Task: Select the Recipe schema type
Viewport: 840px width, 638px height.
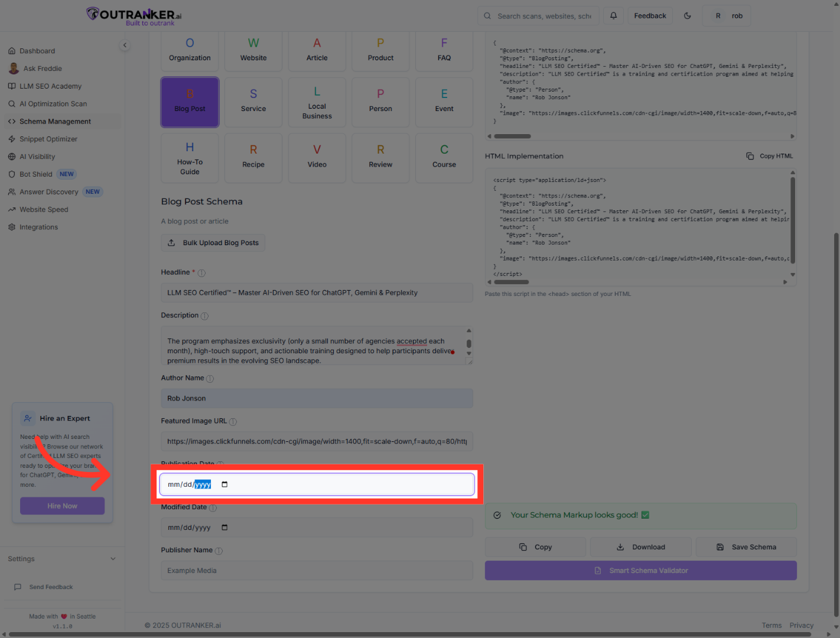Action: (253, 158)
